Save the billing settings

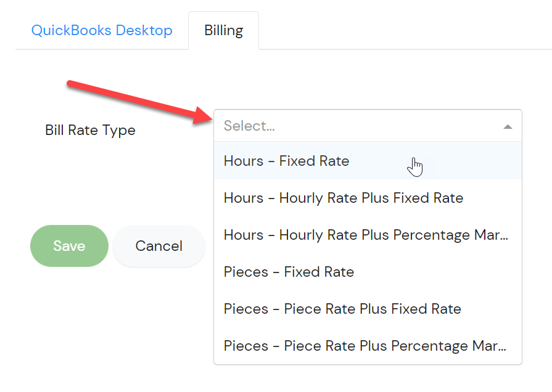(x=69, y=245)
